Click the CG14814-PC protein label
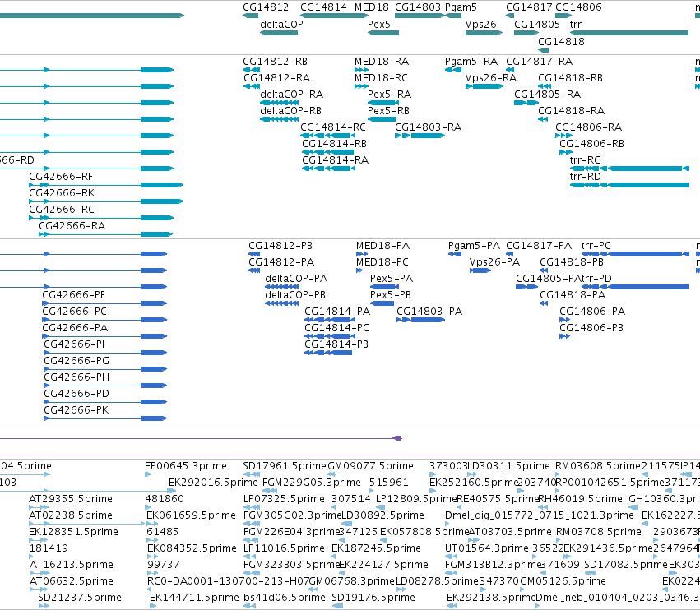Screen dimensions: 700x610 pyautogui.click(x=336, y=327)
